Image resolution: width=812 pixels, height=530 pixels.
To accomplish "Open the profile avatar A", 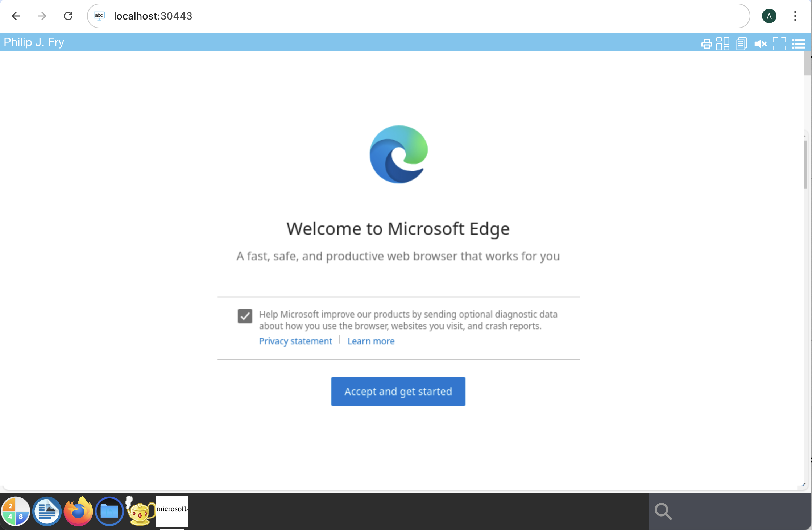I will click(x=769, y=16).
